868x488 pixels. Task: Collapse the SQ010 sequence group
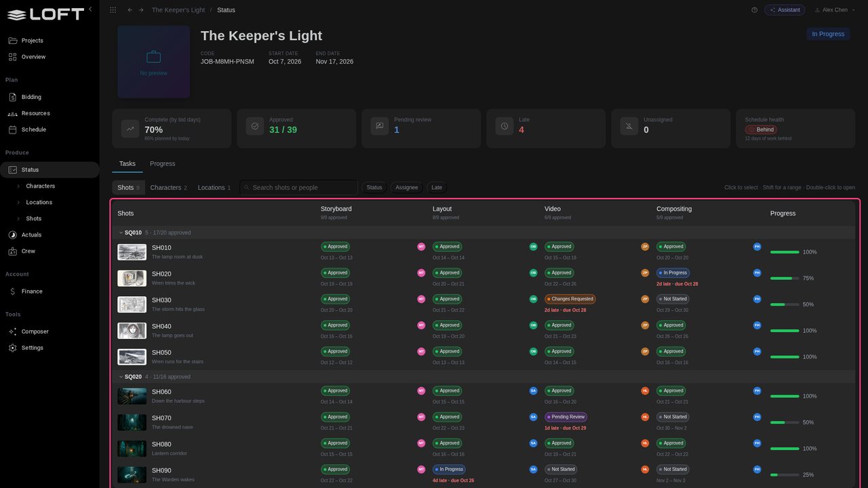pyautogui.click(x=121, y=232)
